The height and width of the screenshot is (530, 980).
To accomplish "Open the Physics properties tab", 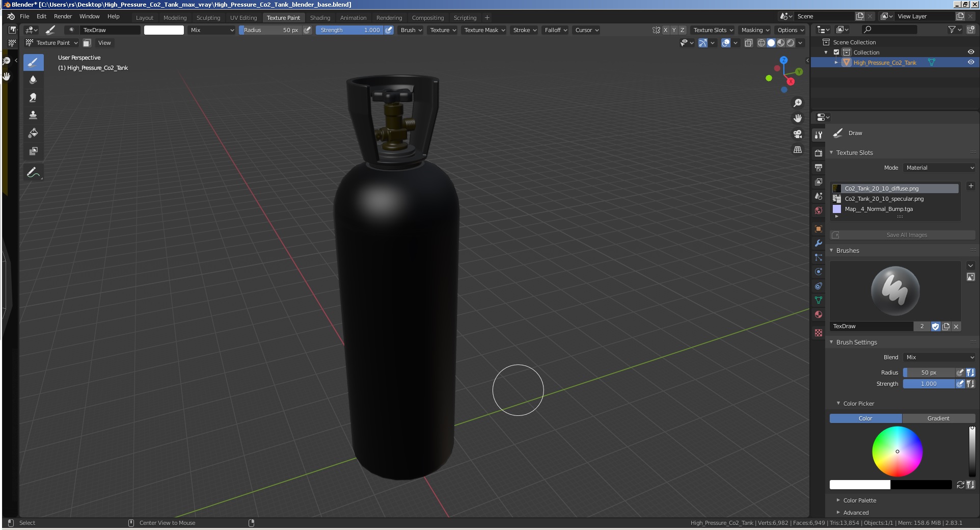I will [819, 272].
